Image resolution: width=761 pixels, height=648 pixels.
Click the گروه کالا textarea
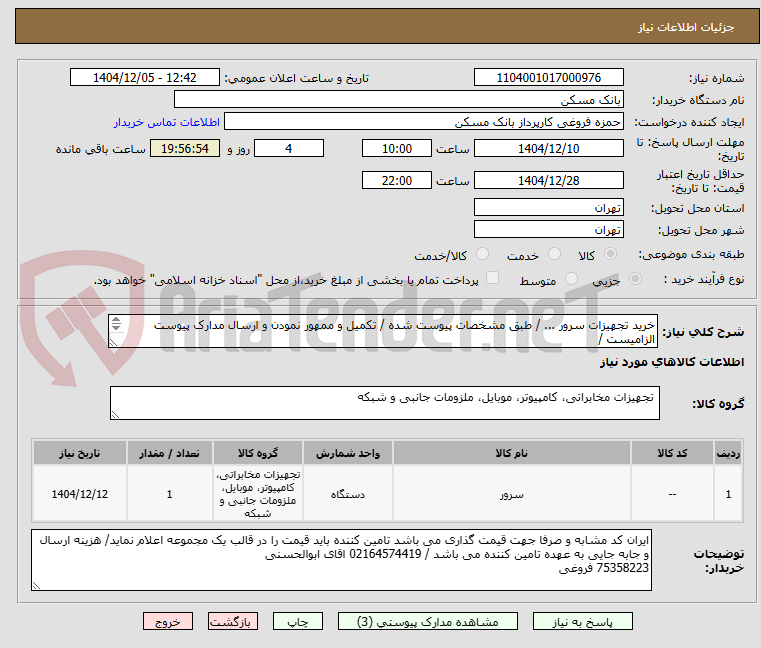[x=385, y=403]
